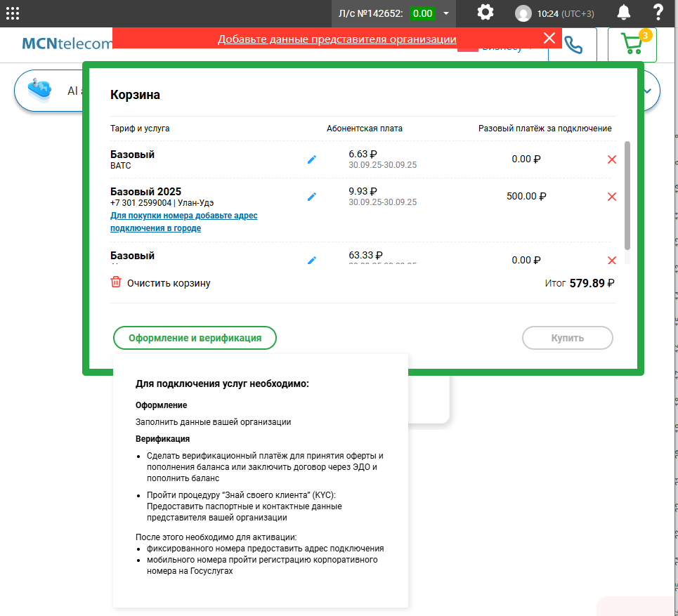The image size is (678, 616).
Task: Delete the third Базовый cart item
Action: (611, 261)
